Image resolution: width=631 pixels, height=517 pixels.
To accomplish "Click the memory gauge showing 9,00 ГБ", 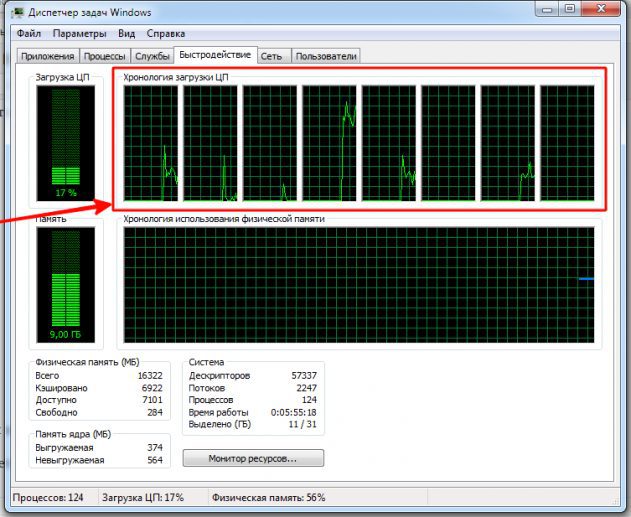I will coord(66,285).
